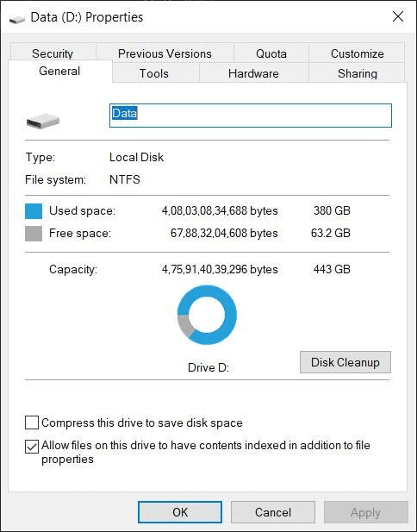Image resolution: width=417 pixels, height=532 pixels.
Task: Switch to the Hardware tab
Action: tap(253, 73)
